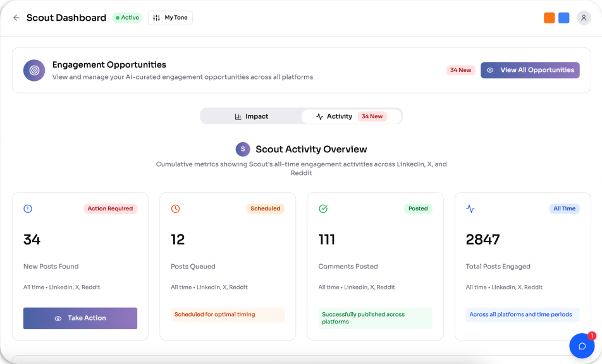This screenshot has height=364, width=602.
Task: Toggle the Active status badge
Action: pos(127,18)
